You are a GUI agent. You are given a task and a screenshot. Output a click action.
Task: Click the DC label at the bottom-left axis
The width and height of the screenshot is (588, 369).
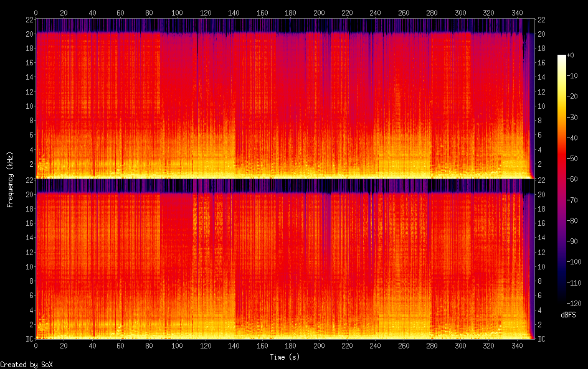pos(28,339)
